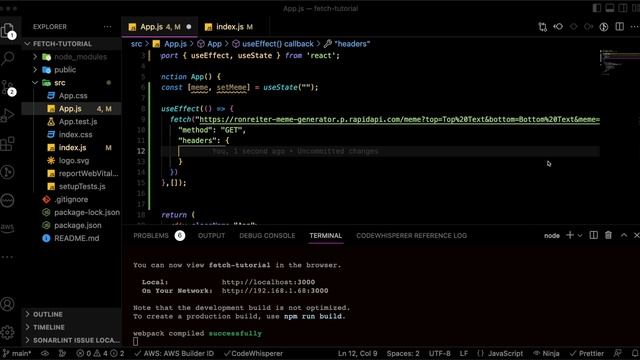640x360 pixels.
Task: Open the Source Control view icon
Action: pyautogui.click(x=8, y=87)
